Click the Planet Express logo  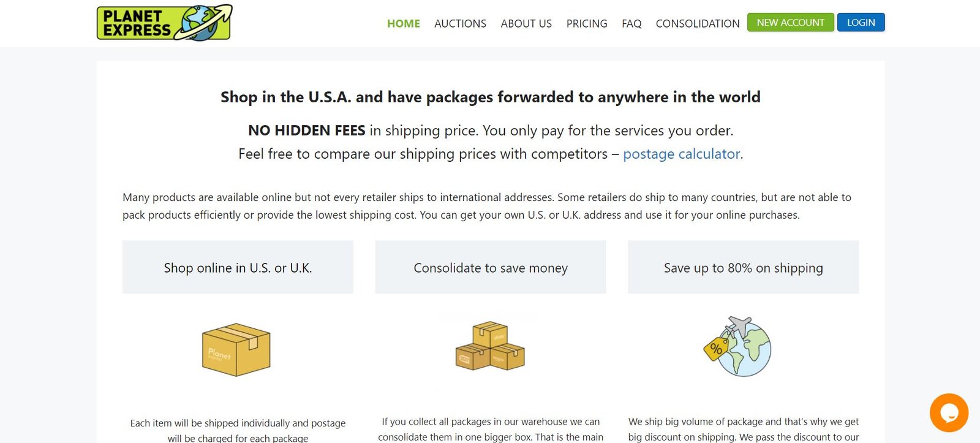pos(163,22)
